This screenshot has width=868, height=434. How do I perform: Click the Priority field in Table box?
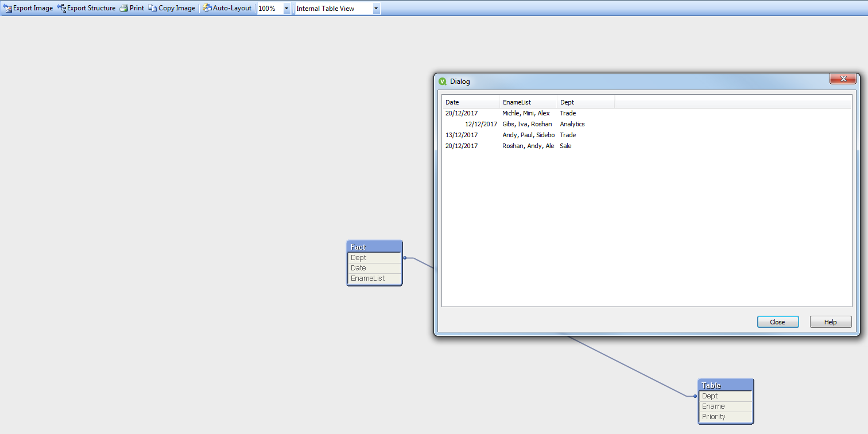[726, 417]
